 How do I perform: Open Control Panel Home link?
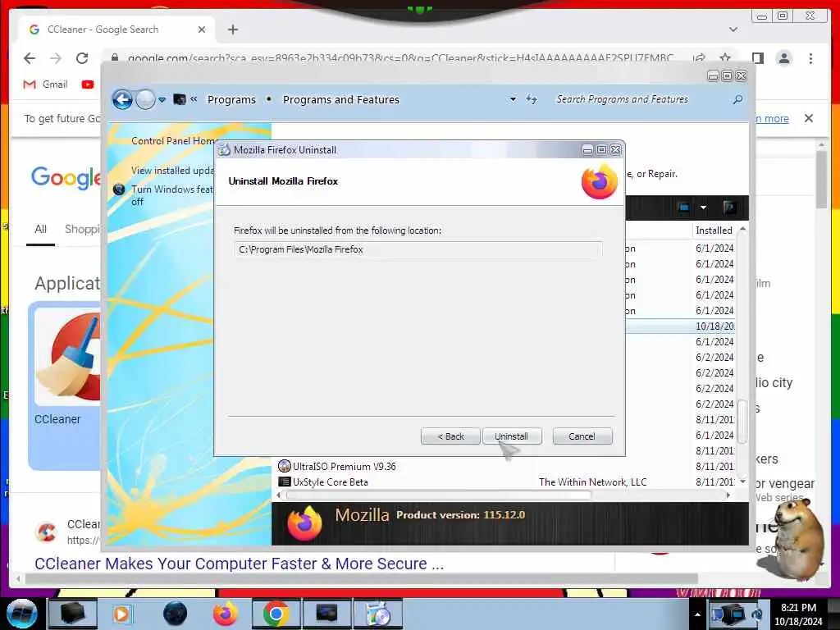tap(172, 141)
